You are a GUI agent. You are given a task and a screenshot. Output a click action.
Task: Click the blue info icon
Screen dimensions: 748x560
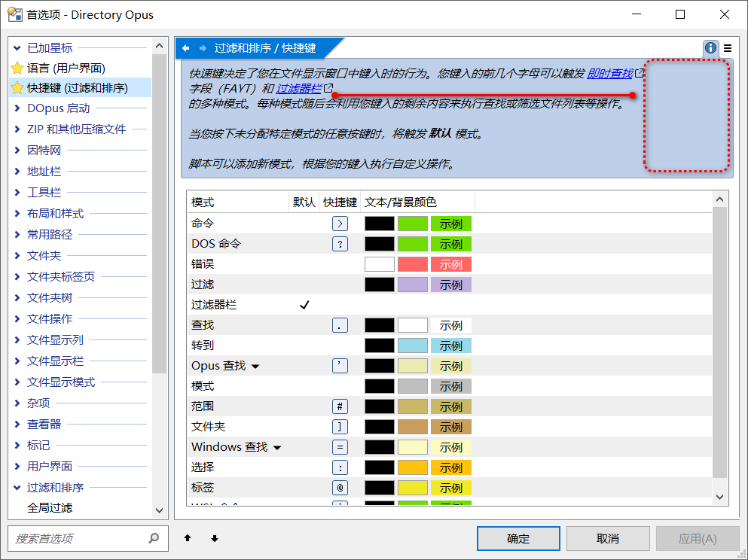pos(710,48)
